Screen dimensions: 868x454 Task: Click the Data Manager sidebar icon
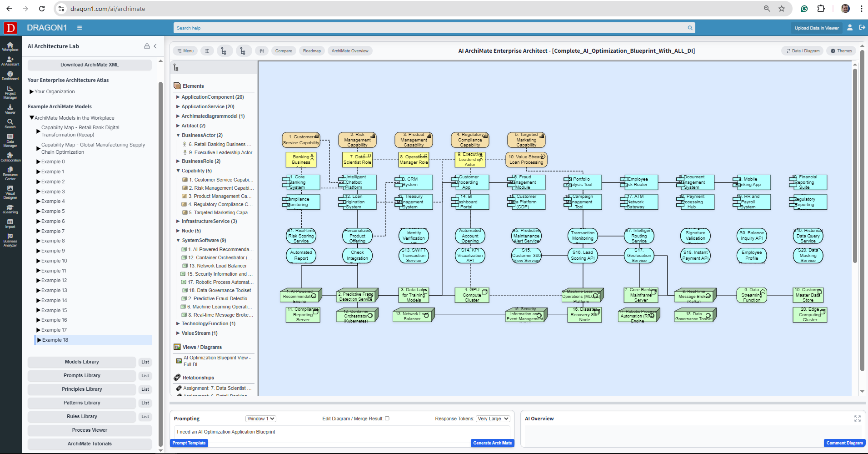[10, 140]
